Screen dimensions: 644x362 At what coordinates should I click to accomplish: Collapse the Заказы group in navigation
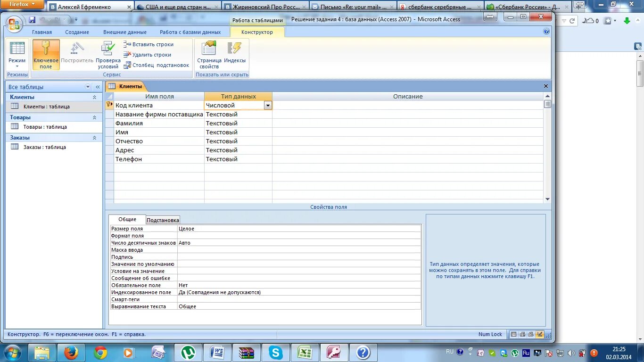coord(94,138)
